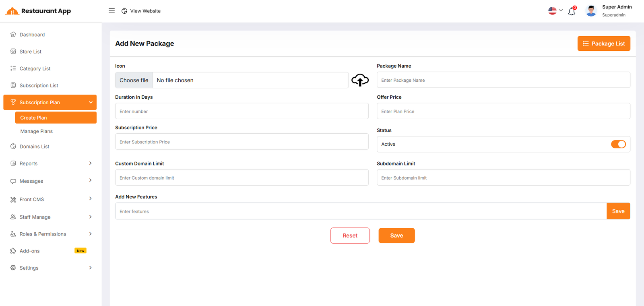Screen dimensions: 644x306
Task: Expand the Reports submenu
Action: click(x=90, y=163)
